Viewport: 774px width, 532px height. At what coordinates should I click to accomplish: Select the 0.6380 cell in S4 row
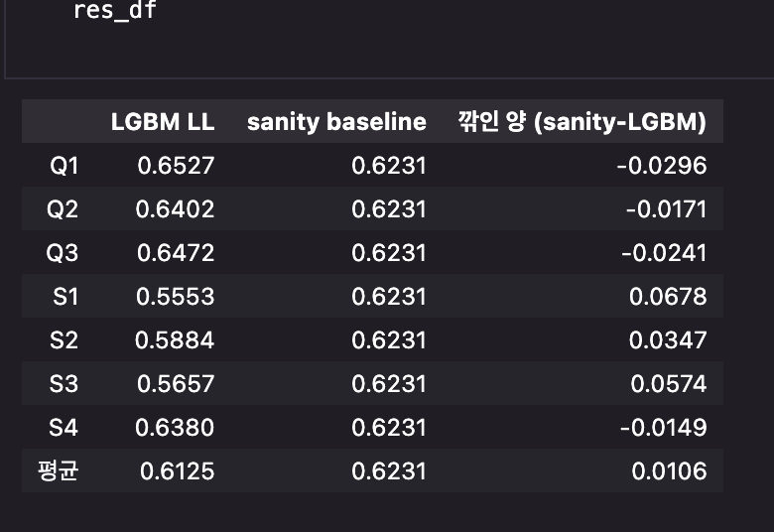click(175, 427)
